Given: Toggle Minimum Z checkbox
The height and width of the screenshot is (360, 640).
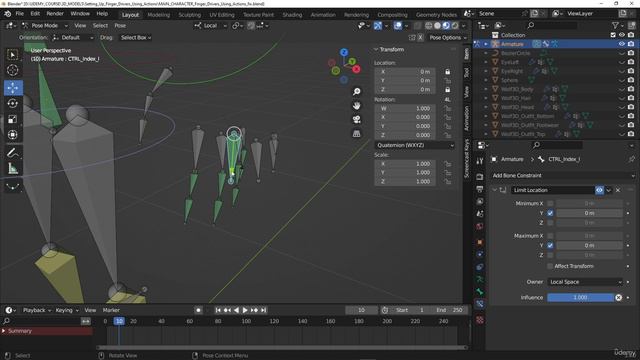Looking at the screenshot, I should point(550,222).
